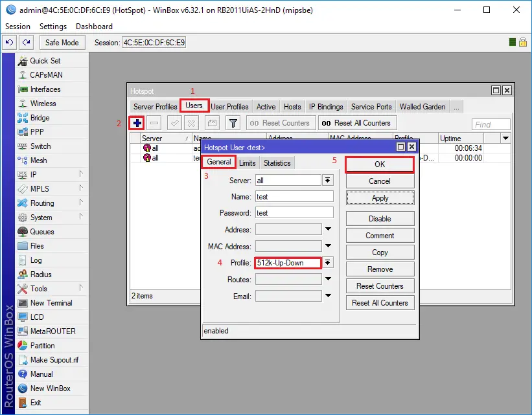Screen dimensions: 532x415
Task: Click the Remove button
Action: tap(380, 269)
